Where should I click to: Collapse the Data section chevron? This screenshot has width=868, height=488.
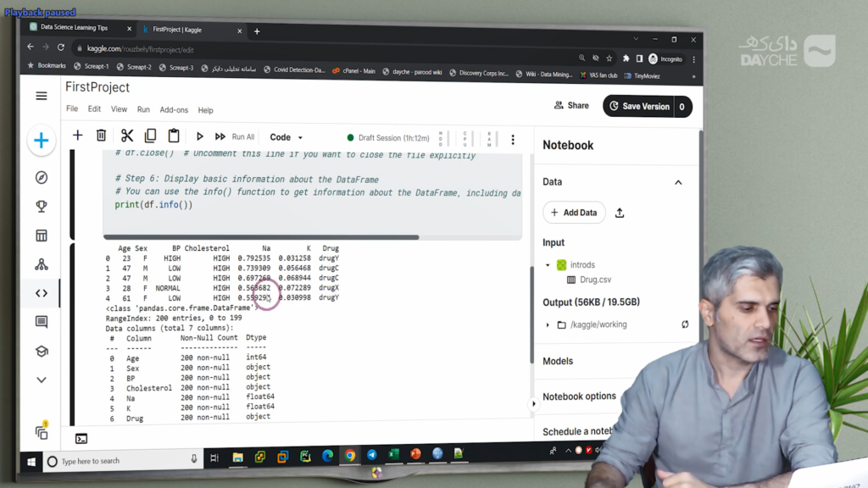coord(678,182)
